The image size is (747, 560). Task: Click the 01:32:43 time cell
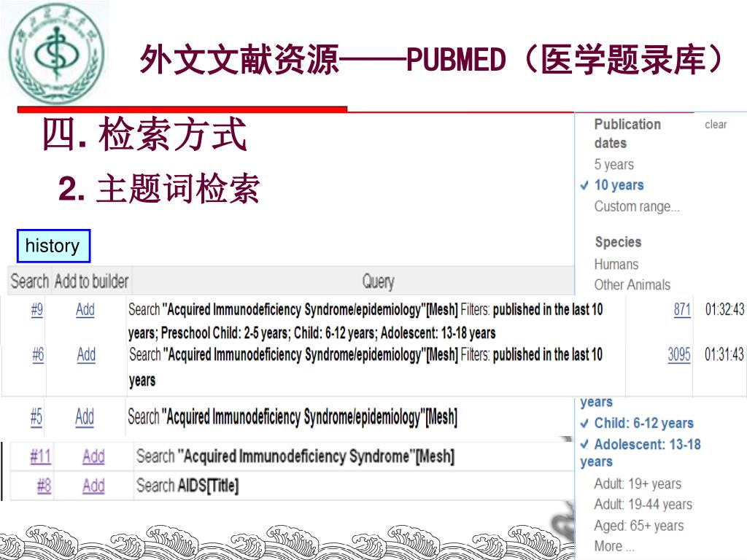(724, 309)
